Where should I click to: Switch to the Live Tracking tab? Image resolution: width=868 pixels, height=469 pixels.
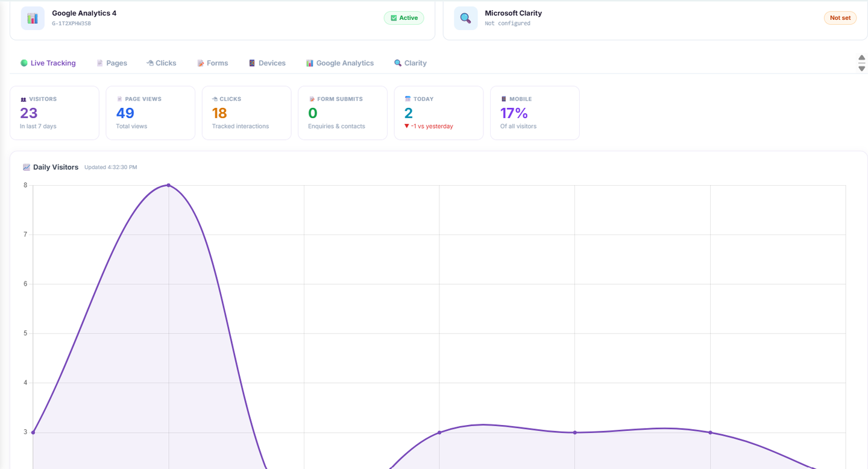48,63
